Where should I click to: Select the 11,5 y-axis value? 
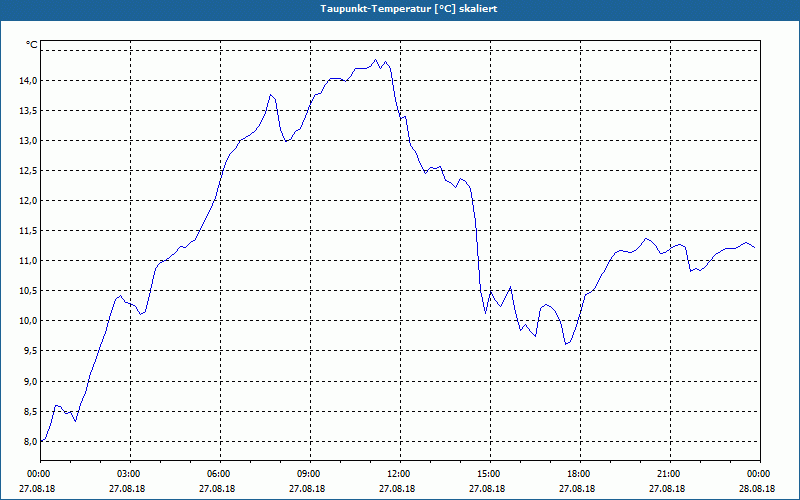pos(28,231)
